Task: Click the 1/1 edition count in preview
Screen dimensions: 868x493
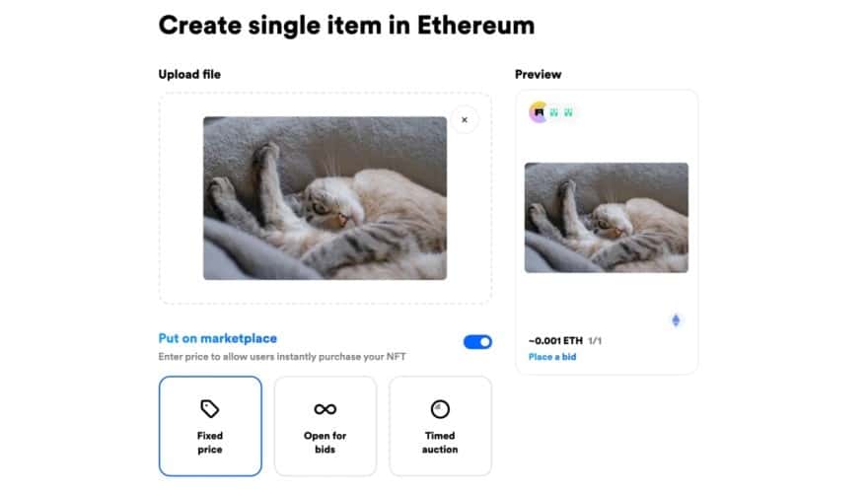Action: pyautogui.click(x=595, y=341)
